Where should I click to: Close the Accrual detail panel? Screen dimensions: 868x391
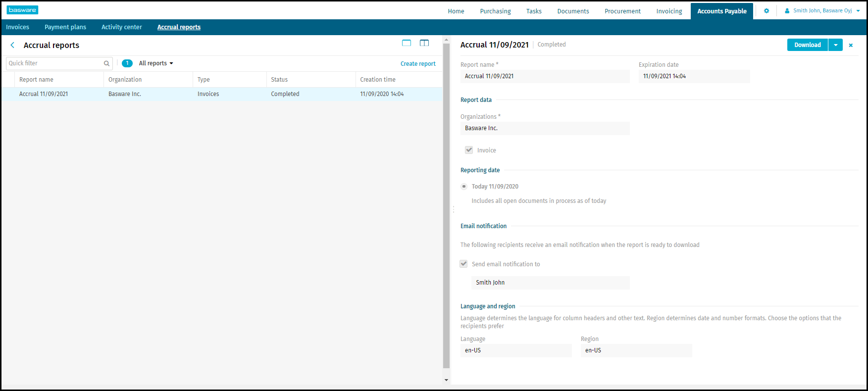(x=851, y=45)
